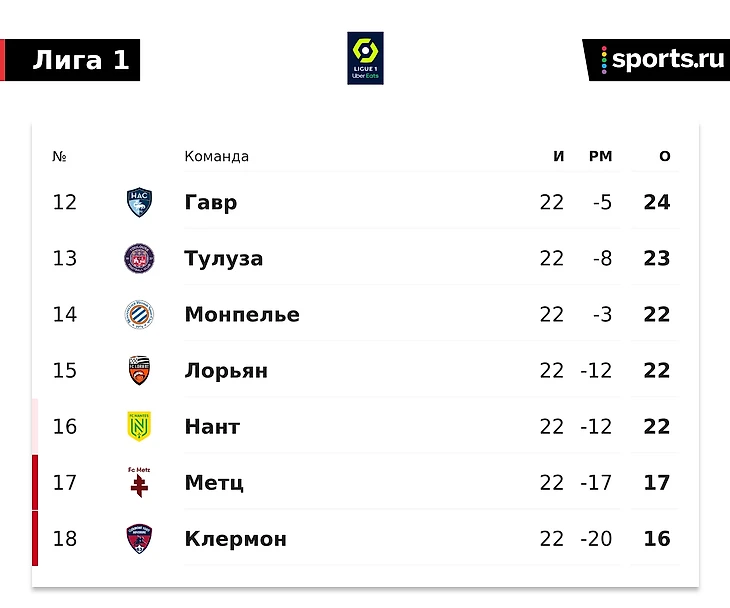This screenshot has width=730, height=608.
Task: Open the sports.ru logo link
Action: coord(657,60)
